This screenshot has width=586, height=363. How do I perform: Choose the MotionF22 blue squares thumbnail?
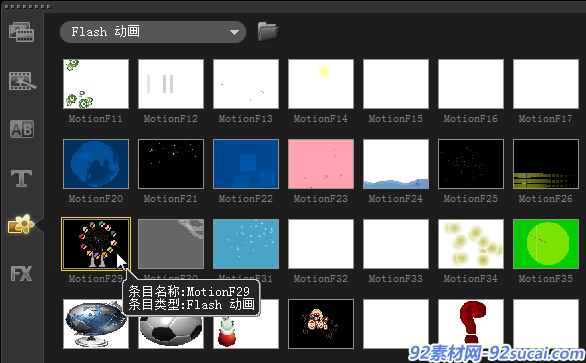[246, 164]
